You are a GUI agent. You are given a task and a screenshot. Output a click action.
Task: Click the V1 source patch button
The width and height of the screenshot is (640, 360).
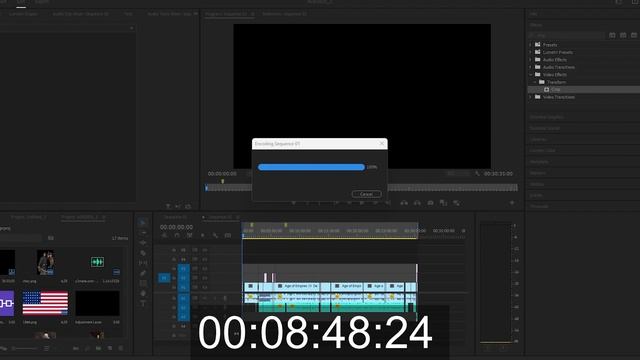[x=164, y=278]
